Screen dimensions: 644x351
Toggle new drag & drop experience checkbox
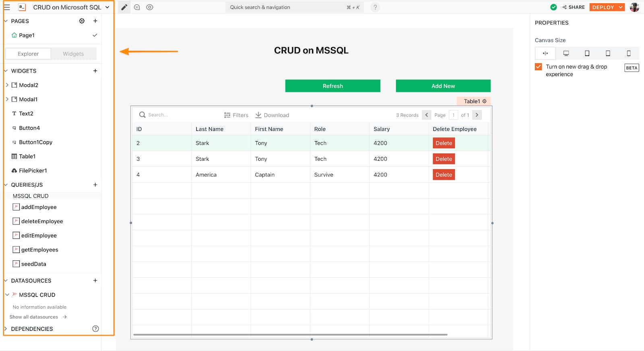[x=539, y=67]
